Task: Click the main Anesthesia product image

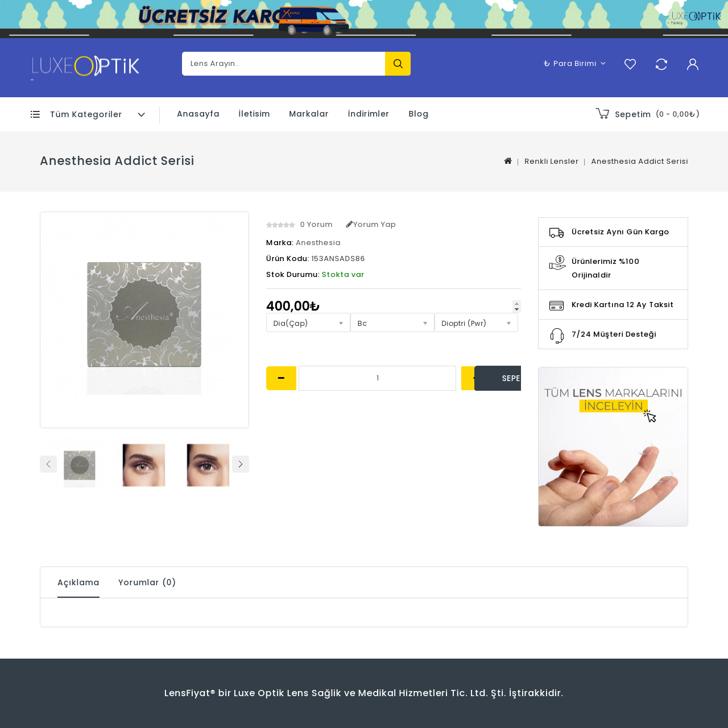Action: pyautogui.click(x=144, y=320)
